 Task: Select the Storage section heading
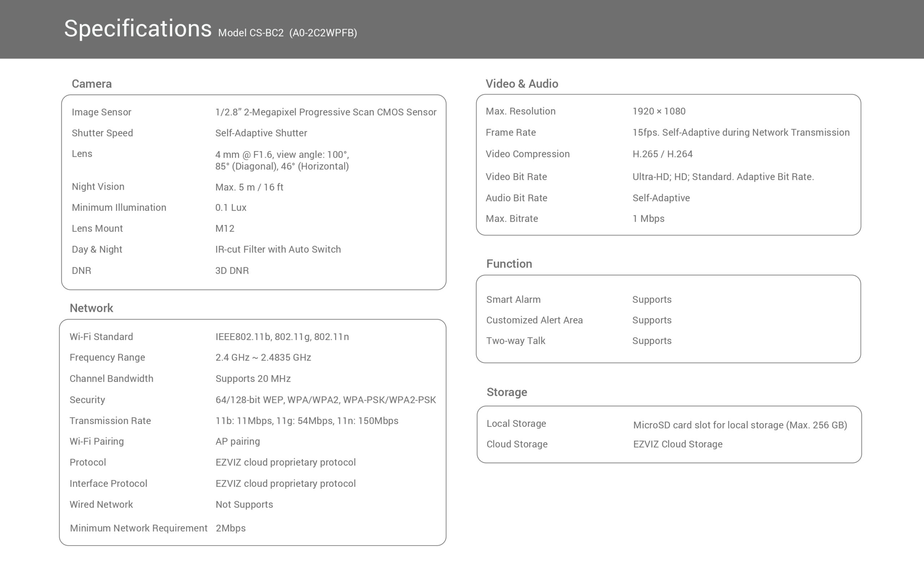pyautogui.click(x=507, y=392)
